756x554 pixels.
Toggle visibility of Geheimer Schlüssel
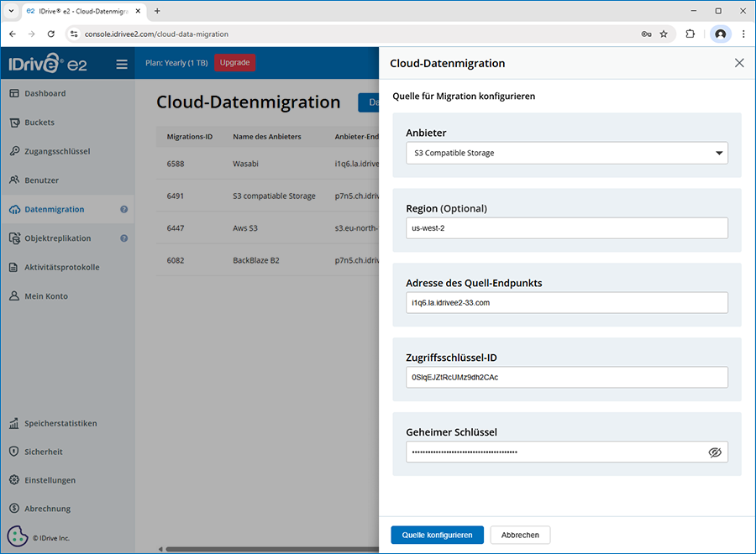(x=715, y=452)
